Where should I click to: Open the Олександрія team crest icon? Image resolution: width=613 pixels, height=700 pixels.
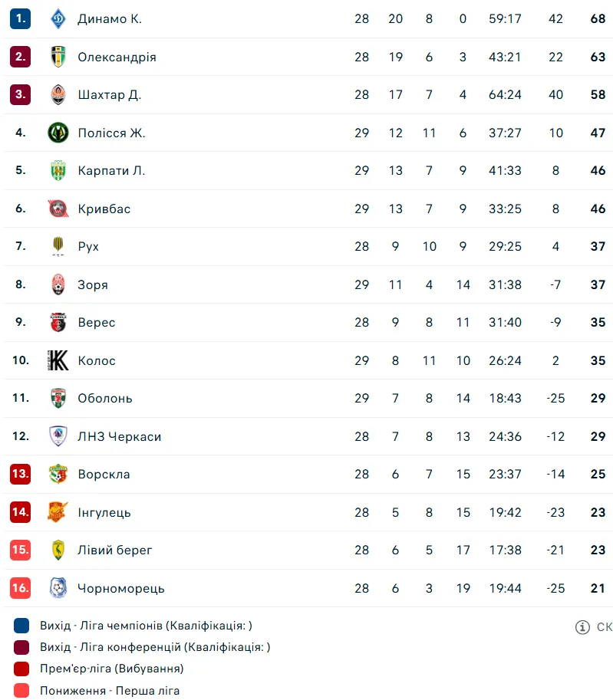(x=58, y=57)
